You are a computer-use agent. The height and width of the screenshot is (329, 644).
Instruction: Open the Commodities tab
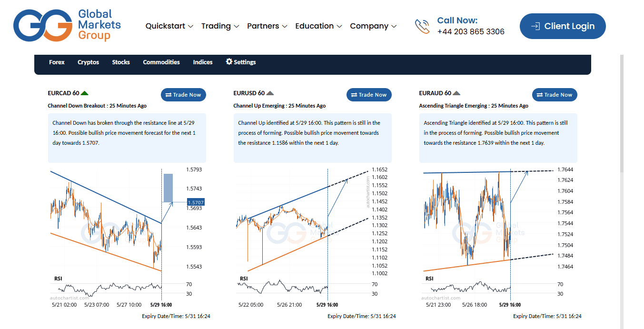point(161,62)
